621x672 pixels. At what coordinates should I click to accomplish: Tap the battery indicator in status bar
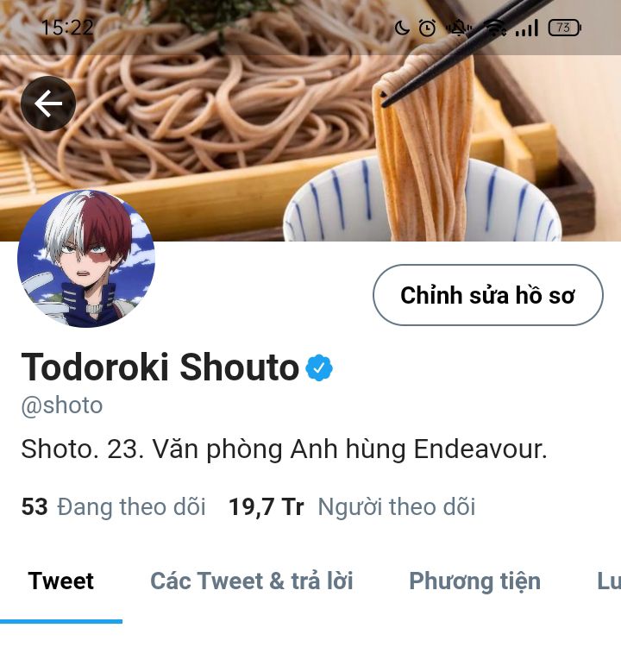[564, 28]
